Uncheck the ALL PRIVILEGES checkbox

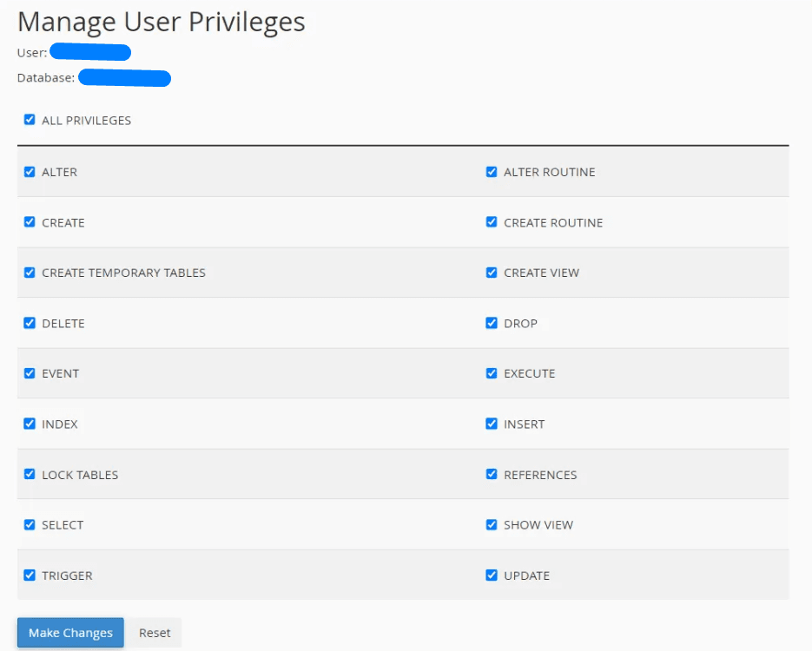(x=30, y=120)
